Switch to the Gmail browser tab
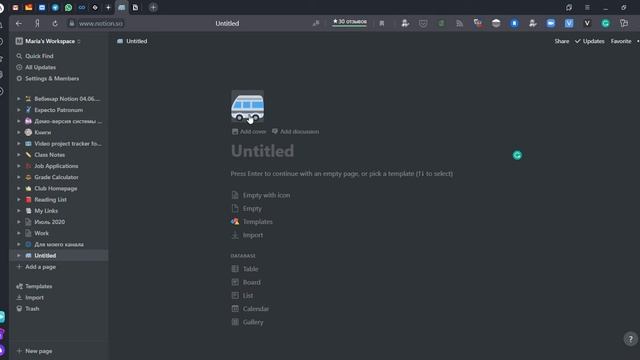 15,7
